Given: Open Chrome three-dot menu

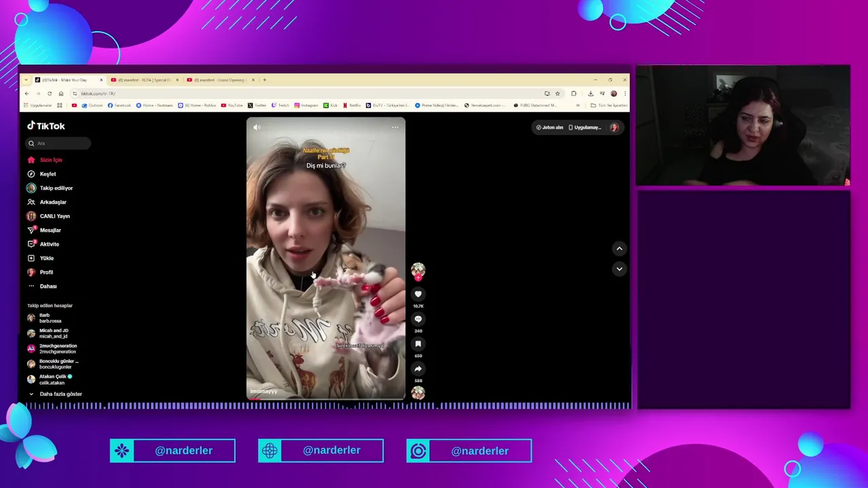Looking at the screenshot, I should (x=625, y=94).
